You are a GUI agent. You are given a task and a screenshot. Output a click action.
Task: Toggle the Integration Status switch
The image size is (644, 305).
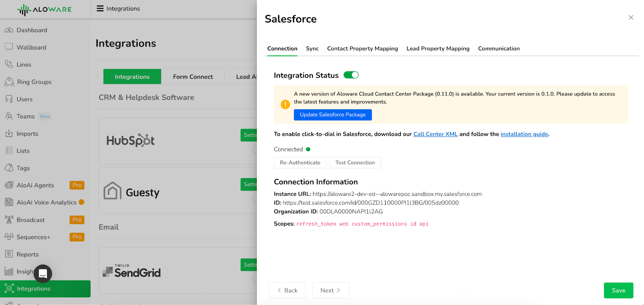pos(351,75)
